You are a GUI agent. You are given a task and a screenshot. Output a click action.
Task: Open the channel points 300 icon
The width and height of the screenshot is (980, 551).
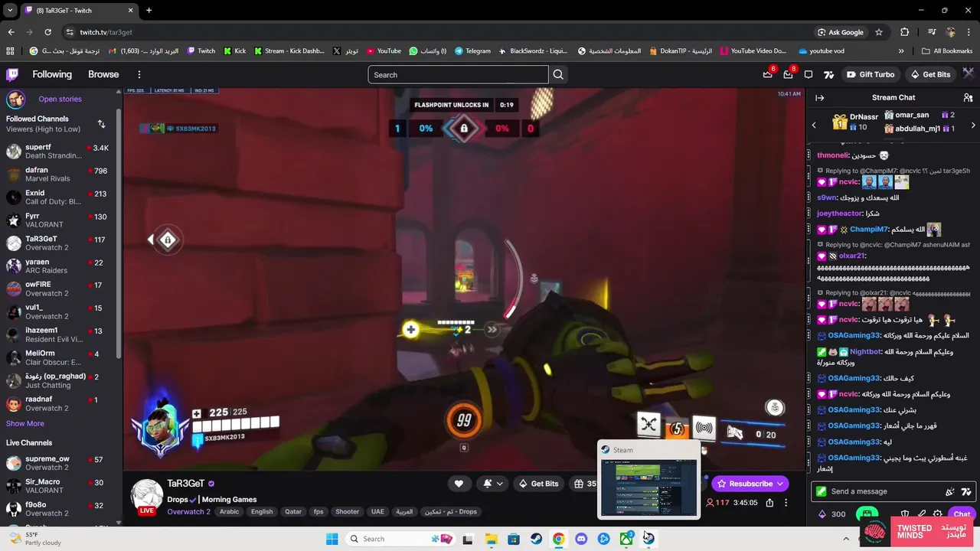pyautogui.click(x=831, y=514)
